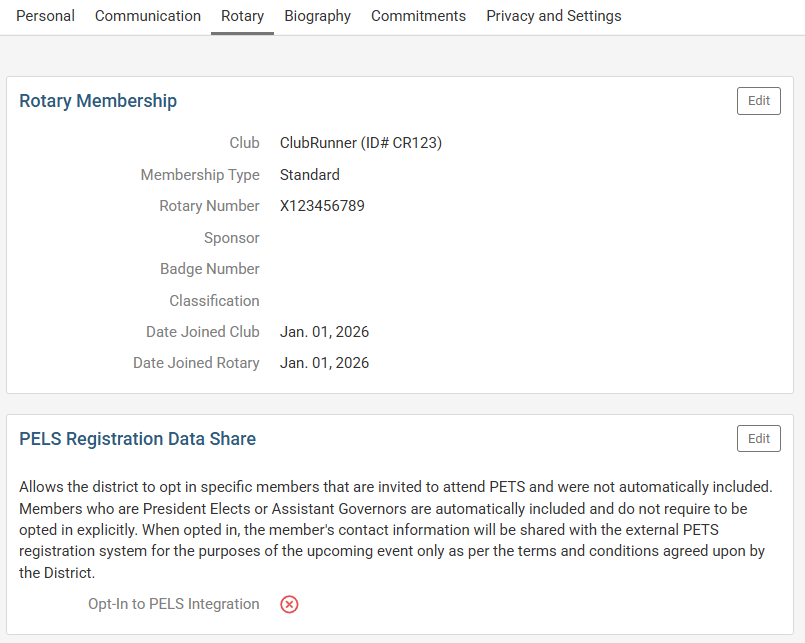This screenshot has width=805, height=643.
Task: Open the Communication tab
Action: 148,16
